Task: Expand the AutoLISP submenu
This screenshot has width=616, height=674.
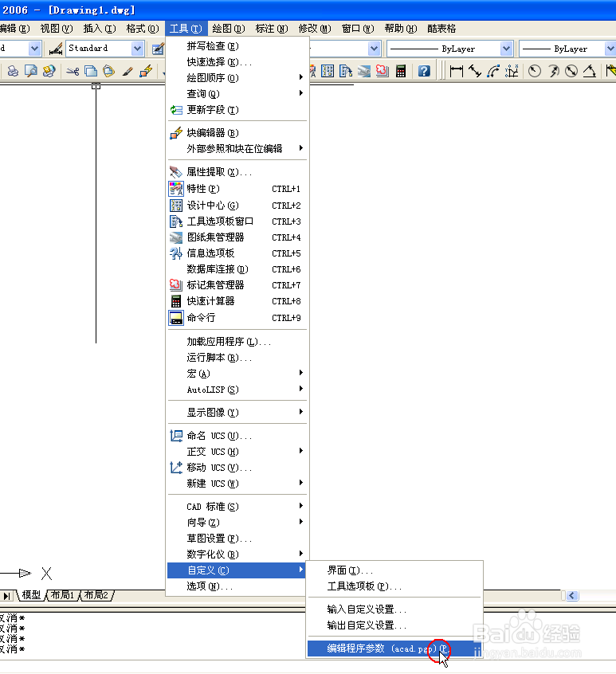Action: tap(237, 390)
